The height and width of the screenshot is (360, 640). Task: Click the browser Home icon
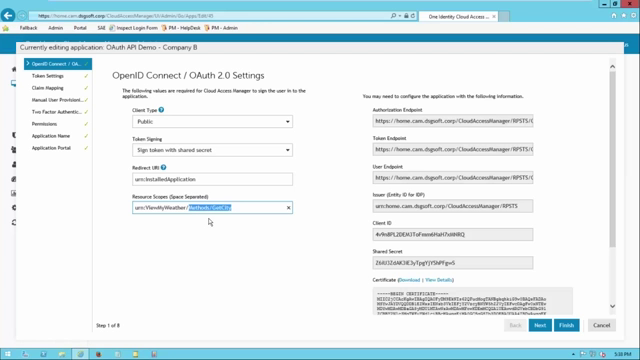click(614, 16)
